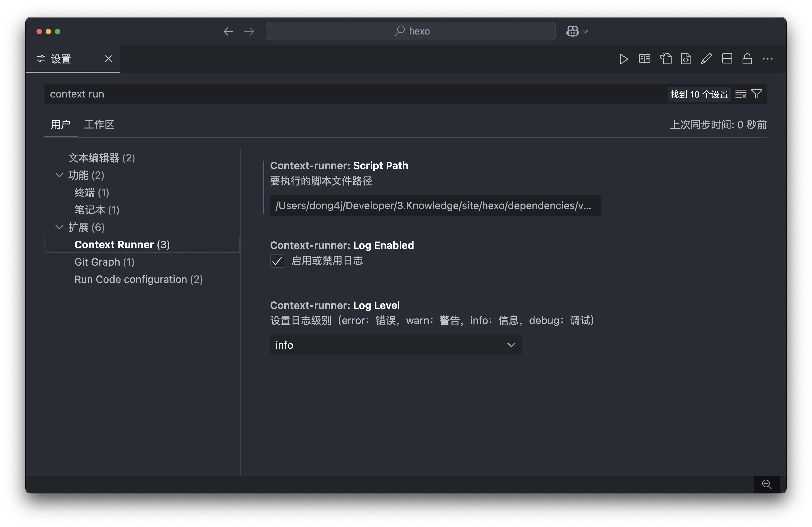
Task: Open the settings filter funnel
Action: 756,94
